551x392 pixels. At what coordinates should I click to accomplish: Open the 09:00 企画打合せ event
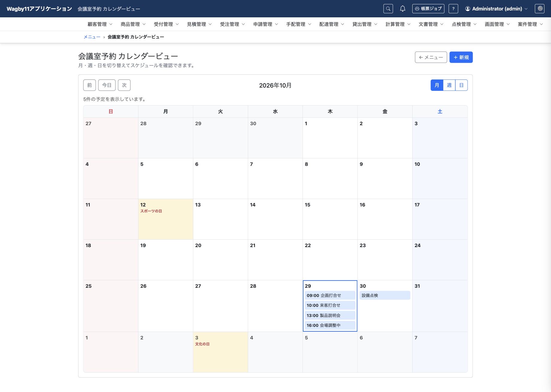330,295
